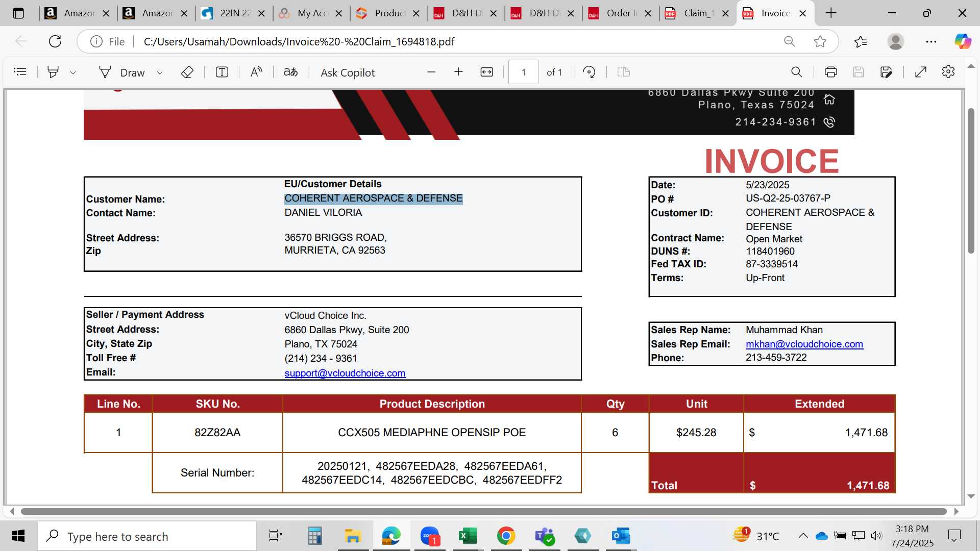Expand the Draw pen options arrow
The width and height of the screenshot is (980, 551).
coord(160,72)
